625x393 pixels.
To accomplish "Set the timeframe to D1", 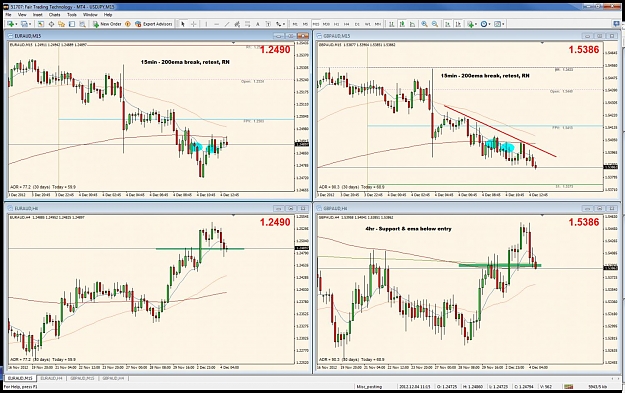I will coord(357,24).
